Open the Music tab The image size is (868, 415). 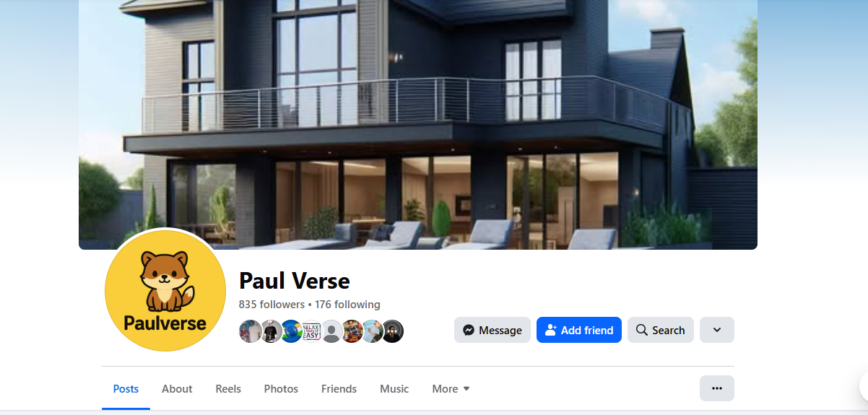(394, 388)
